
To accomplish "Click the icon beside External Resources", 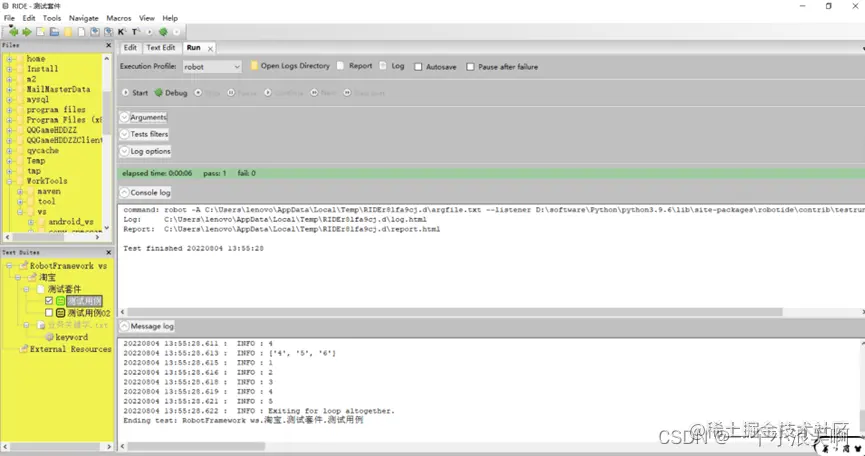I will (24, 349).
